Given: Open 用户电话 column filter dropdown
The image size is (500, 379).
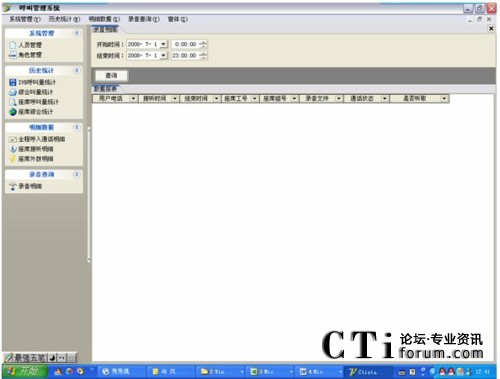Looking at the screenshot, I should point(133,98).
